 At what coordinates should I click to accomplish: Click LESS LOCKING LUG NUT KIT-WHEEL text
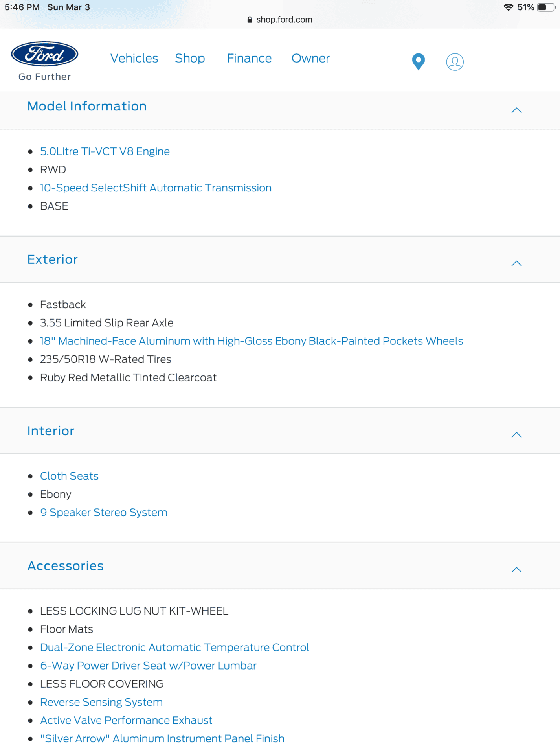(x=134, y=611)
